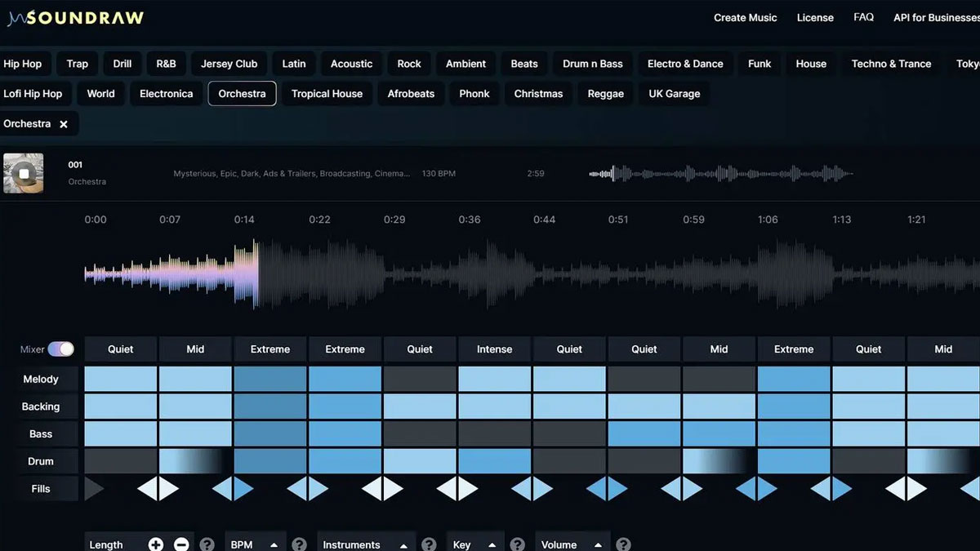This screenshot has height=551, width=980.
Task: Toggle Bass block in the Intense section
Action: click(x=494, y=433)
